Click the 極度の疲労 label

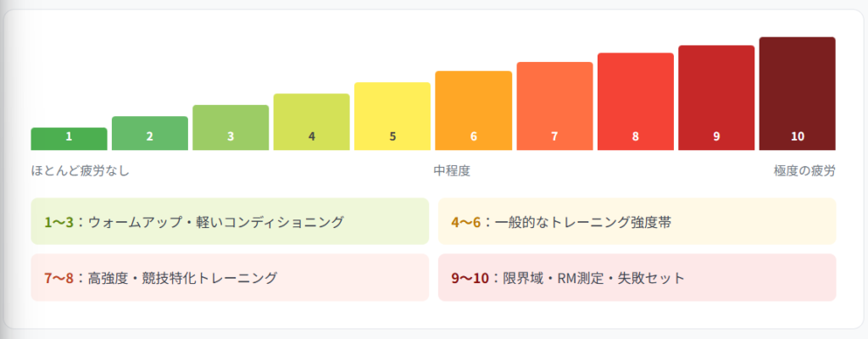pos(804,170)
